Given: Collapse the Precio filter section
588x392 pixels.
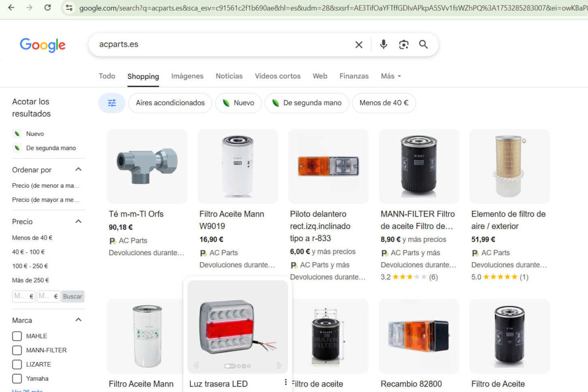Looking at the screenshot, I should [x=78, y=221].
